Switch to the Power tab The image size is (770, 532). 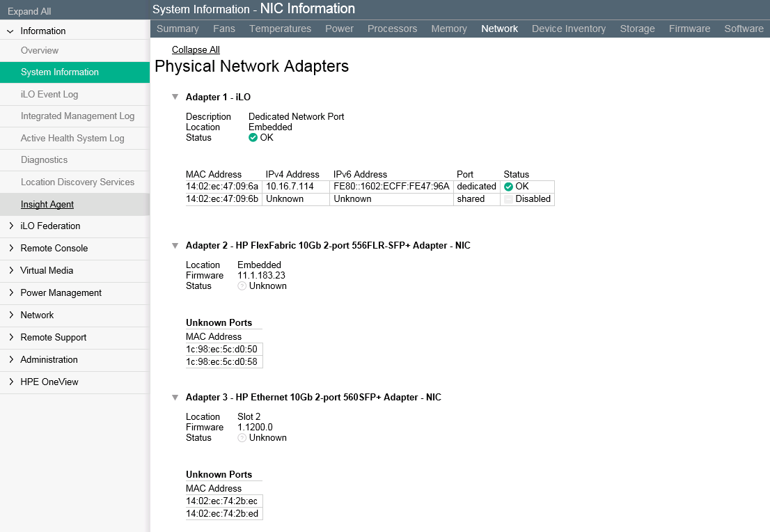[x=339, y=29]
